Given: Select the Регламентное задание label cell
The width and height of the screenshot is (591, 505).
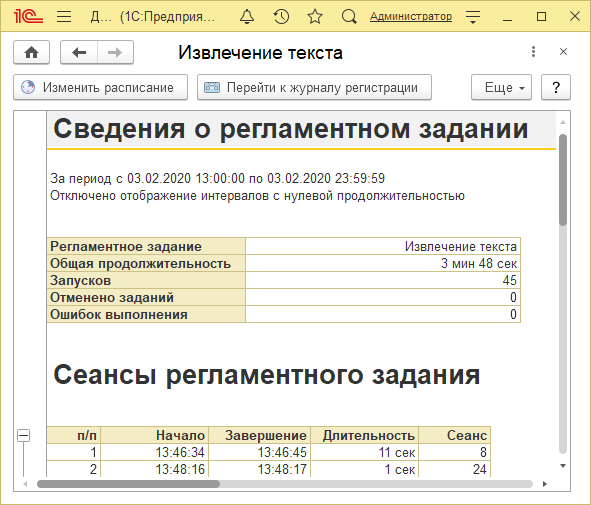Looking at the screenshot, I should click(x=146, y=246).
